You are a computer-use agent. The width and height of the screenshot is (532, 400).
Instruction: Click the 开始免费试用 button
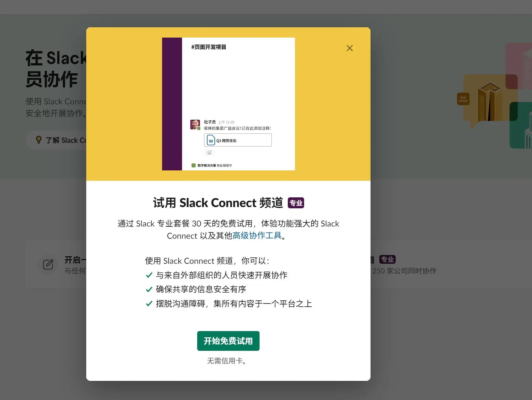(x=228, y=341)
